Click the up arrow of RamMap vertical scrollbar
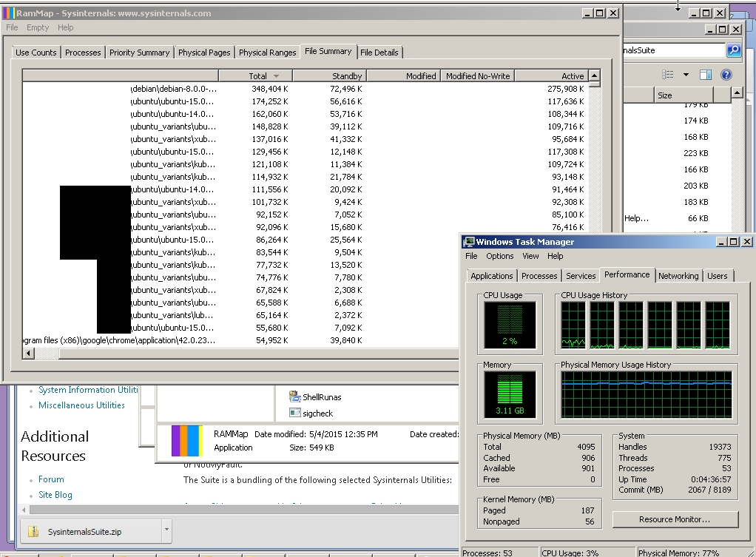 595,75
